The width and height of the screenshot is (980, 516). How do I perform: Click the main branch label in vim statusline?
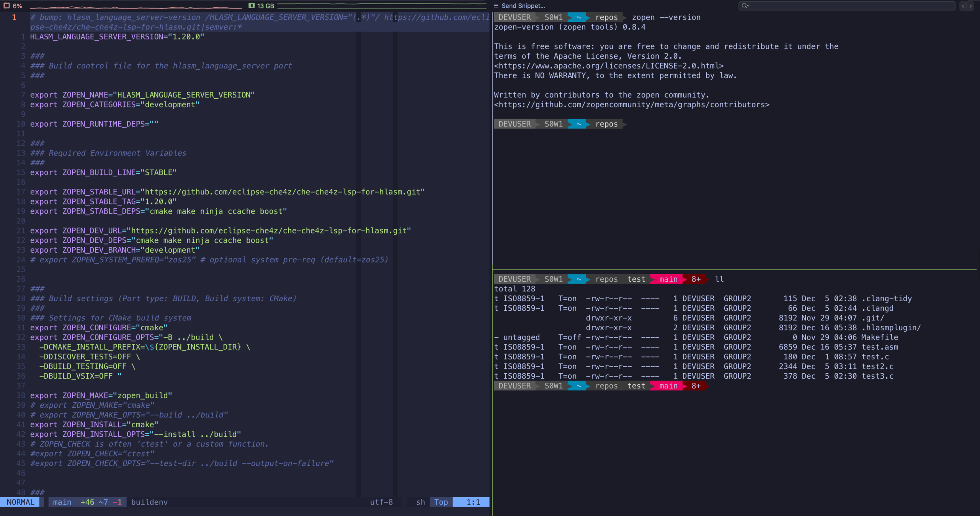(x=62, y=502)
